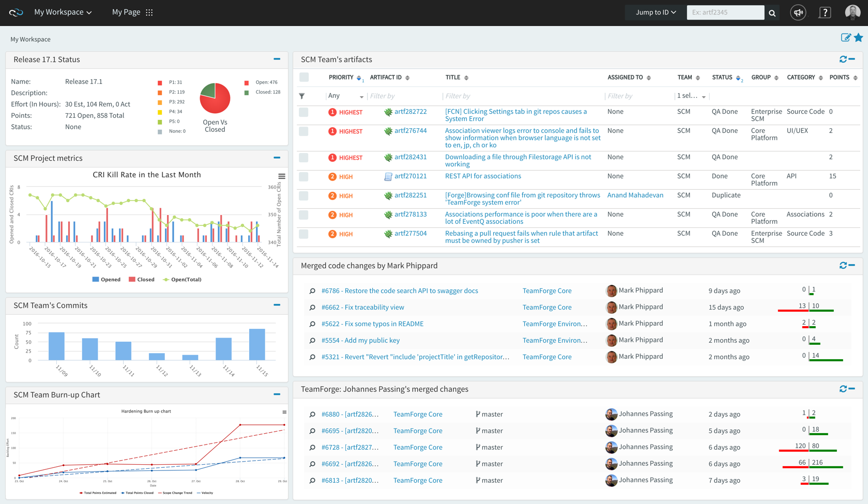The image size is (868, 504).
Task: Click magnifier icon beside change #6786
Action: click(x=312, y=291)
